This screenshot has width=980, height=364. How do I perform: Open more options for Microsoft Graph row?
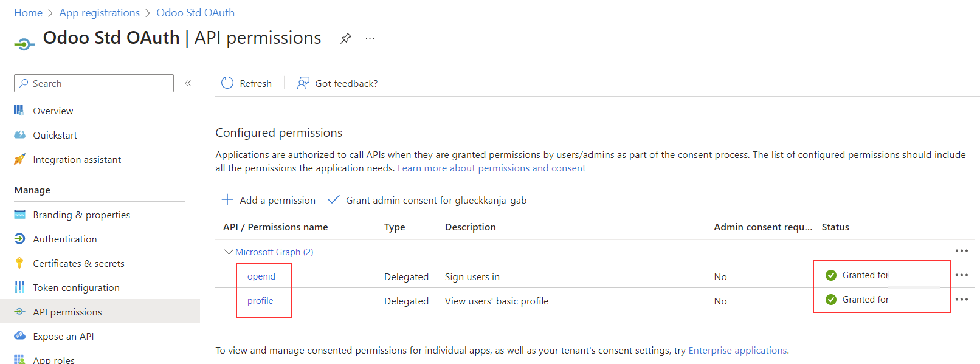point(961,251)
